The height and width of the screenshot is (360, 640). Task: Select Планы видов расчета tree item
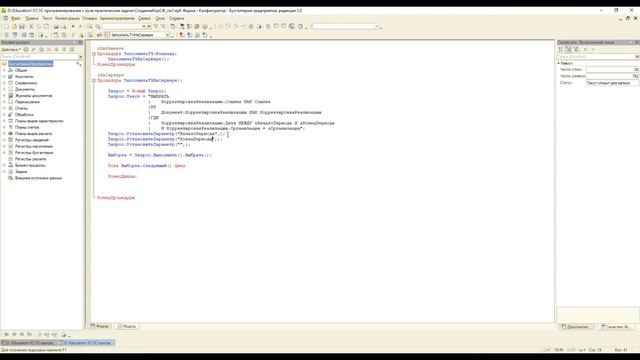(x=33, y=133)
